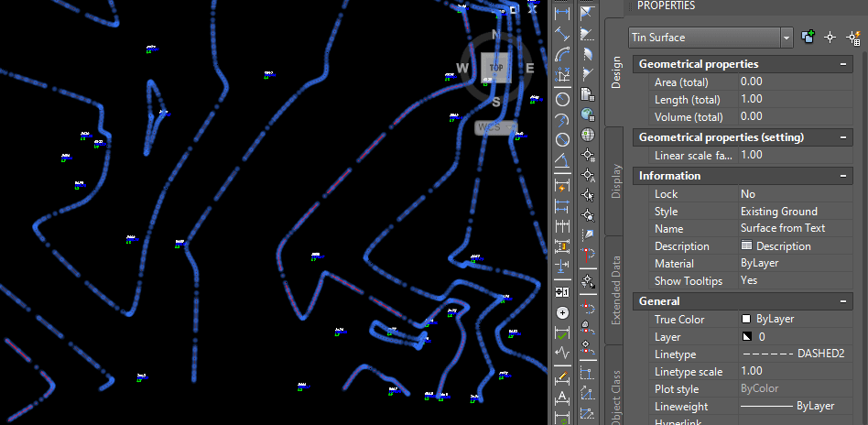868x425 pixels.
Task: Click the Inspection dimension checkmark icon
Action: (562, 333)
